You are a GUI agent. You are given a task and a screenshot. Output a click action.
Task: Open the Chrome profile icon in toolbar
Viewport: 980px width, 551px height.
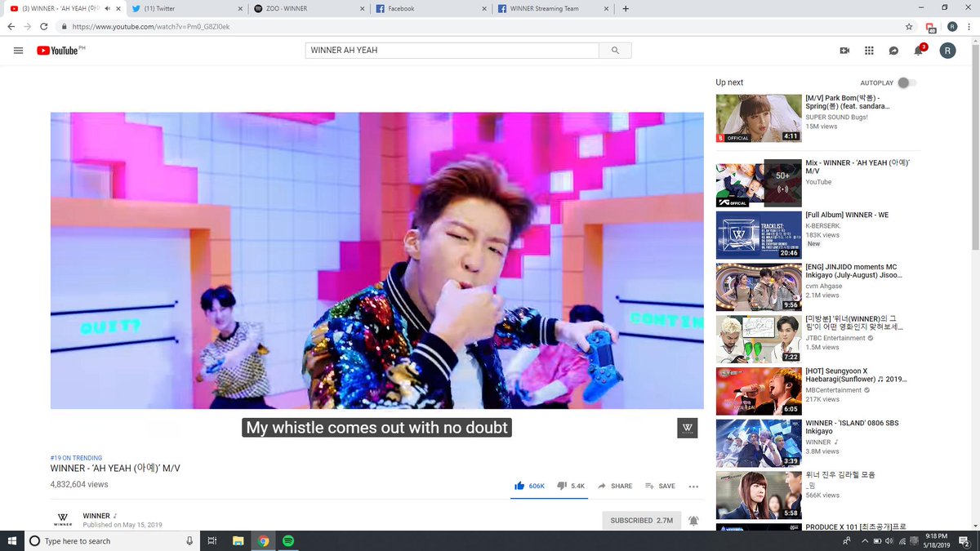click(952, 26)
